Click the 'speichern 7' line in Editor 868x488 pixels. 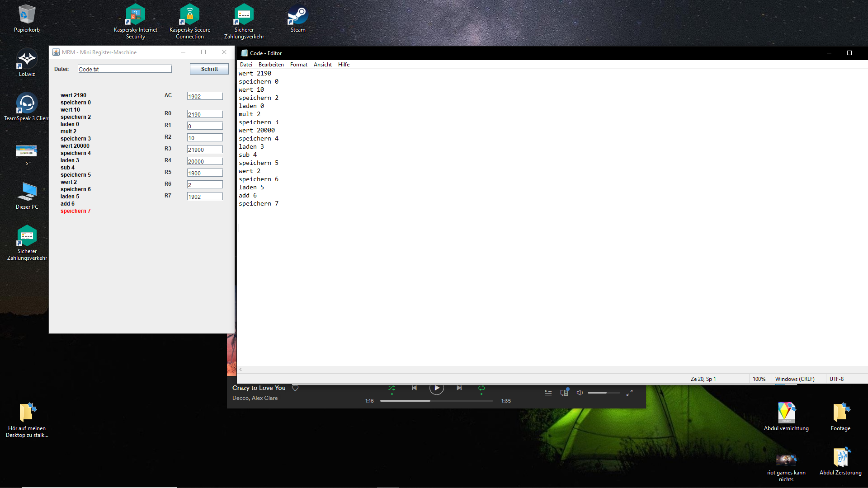pos(259,203)
